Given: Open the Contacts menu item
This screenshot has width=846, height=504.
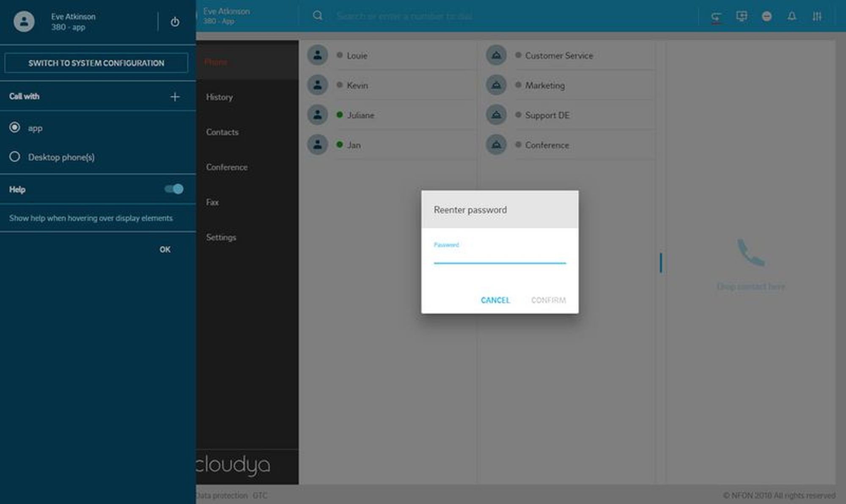Looking at the screenshot, I should (222, 132).
